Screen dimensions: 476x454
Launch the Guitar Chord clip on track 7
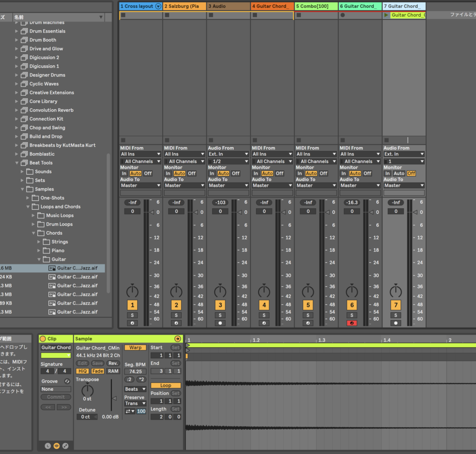tap(386, 15)
